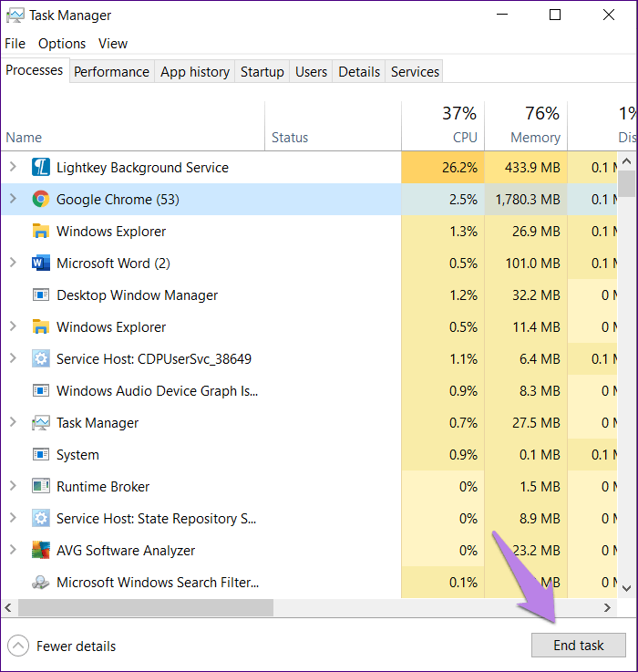Click the Microsoft Word process icon
The width and height of the screenshot is (638, 672).
click(41, 263)
